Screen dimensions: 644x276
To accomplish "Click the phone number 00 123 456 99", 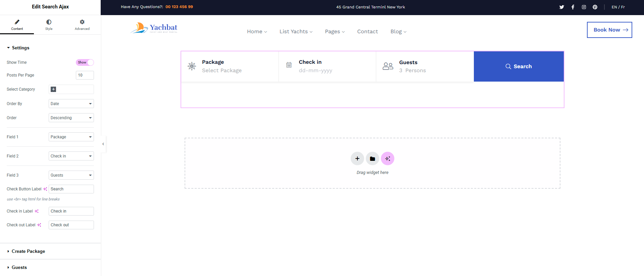I will click(x=179, y=7).
